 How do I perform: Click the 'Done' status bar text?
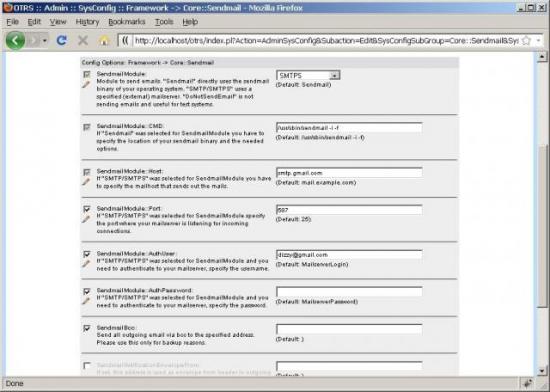[x=14, y=384]
